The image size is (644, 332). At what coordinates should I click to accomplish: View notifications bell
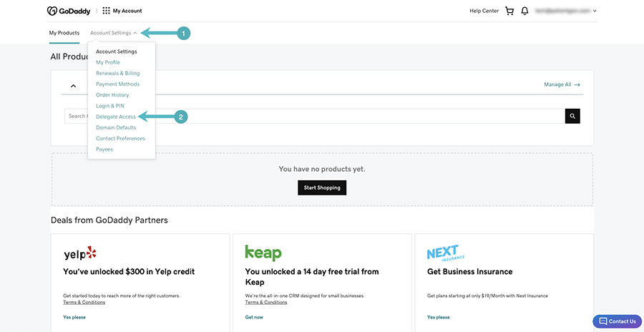(525, 11)
